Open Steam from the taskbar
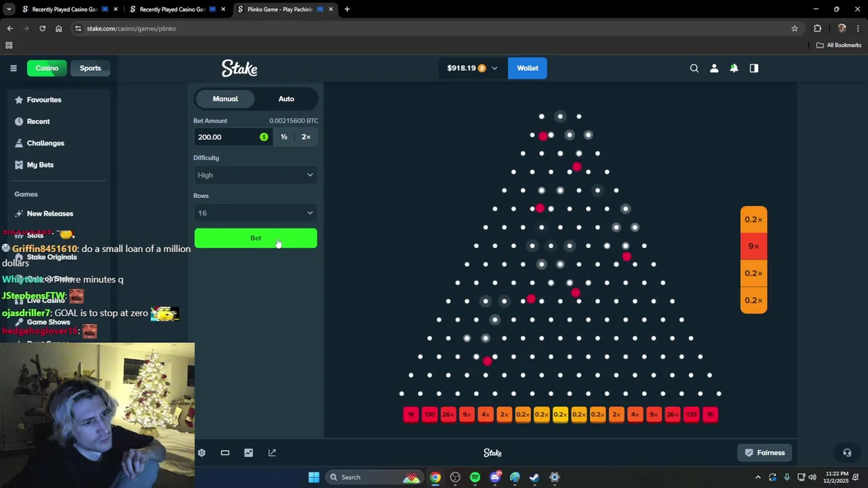 tap(534, 477)
